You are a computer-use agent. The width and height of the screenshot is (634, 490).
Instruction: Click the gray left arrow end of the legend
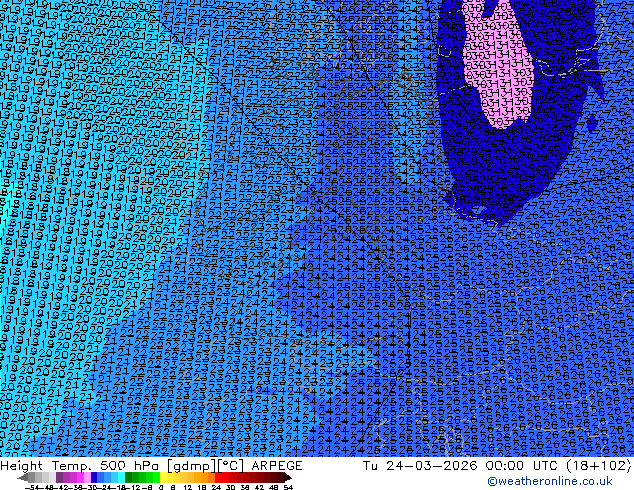pyautogui.click(x=23, y=477)
